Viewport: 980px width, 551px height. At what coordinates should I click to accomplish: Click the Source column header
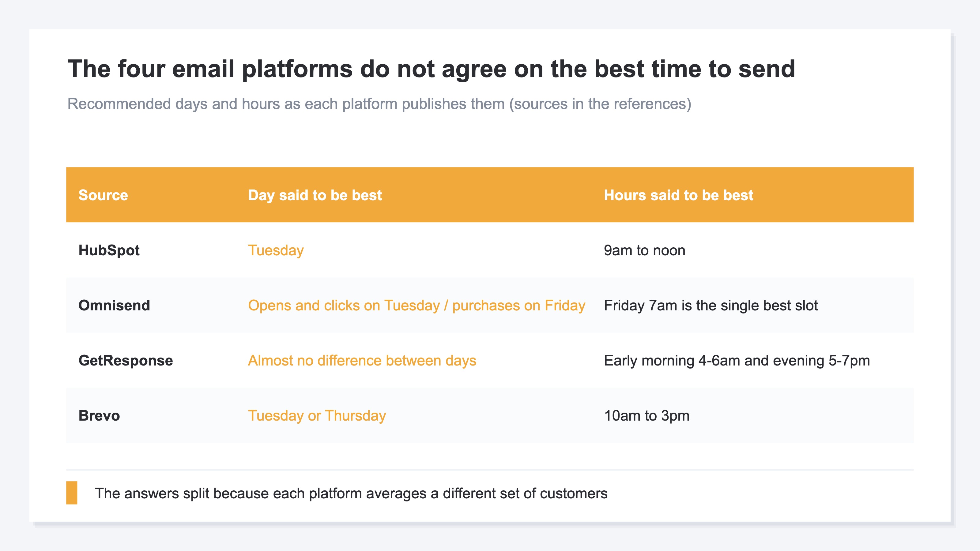click(103, 195)
